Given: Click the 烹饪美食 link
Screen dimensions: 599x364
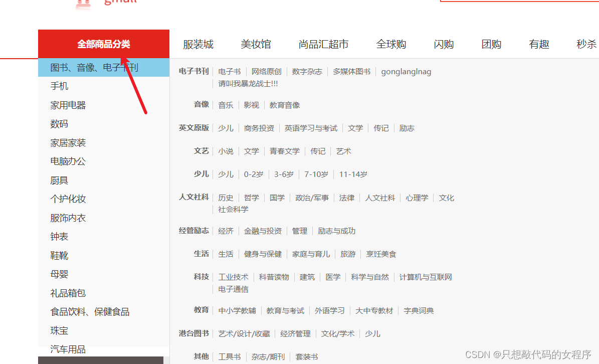Looking at the screenshot, I should 381,254.
